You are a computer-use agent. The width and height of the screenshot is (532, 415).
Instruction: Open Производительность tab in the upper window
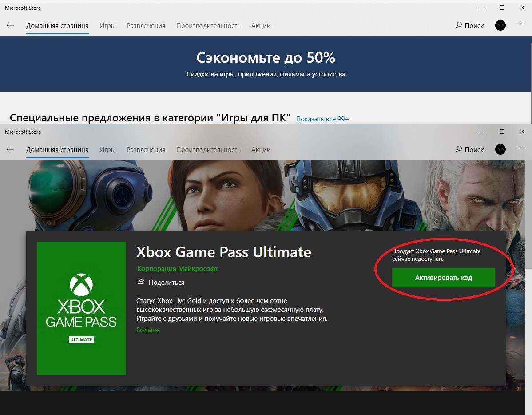pyautogui.click(x=208, y=26)
